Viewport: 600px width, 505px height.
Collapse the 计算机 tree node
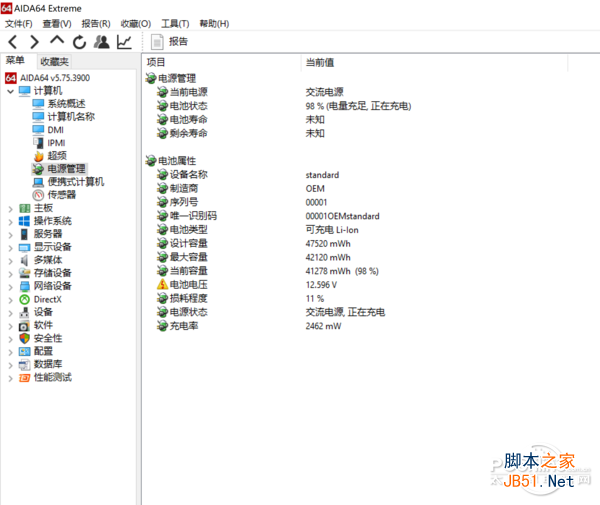pyautogui.click(x=11, y=91)
